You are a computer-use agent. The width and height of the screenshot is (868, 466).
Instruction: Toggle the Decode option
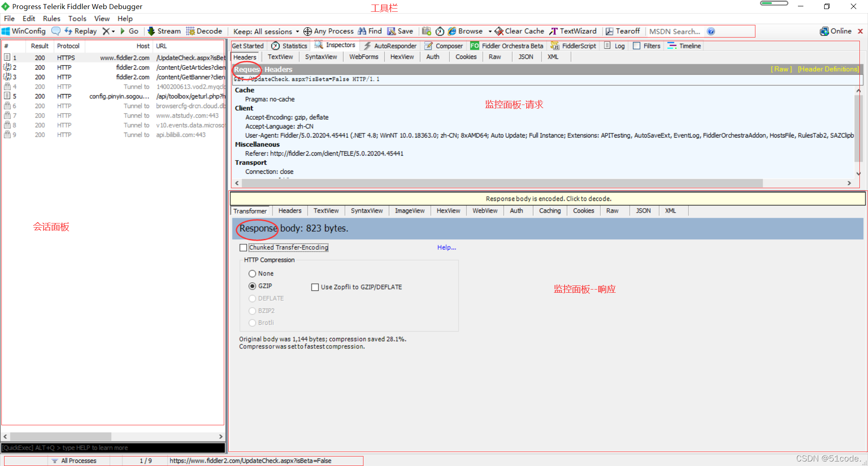pyautogui.click(x=204, y=31)
